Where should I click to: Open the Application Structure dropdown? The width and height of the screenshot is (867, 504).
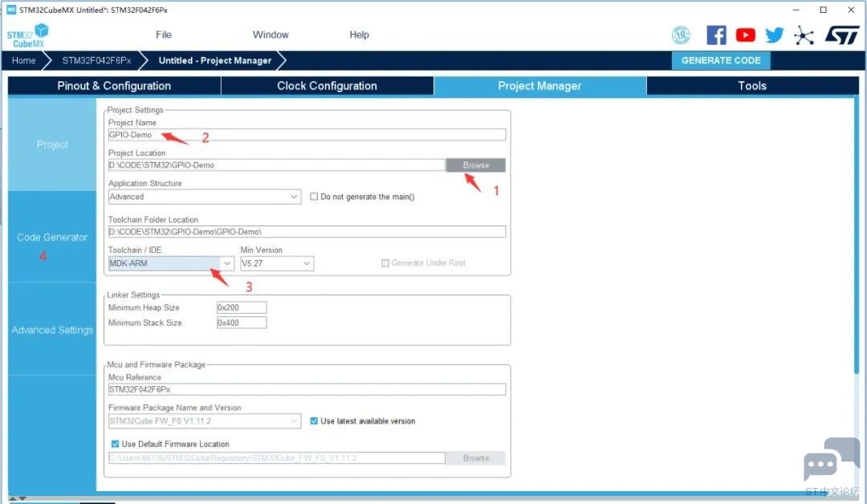(x=205, y=197)
